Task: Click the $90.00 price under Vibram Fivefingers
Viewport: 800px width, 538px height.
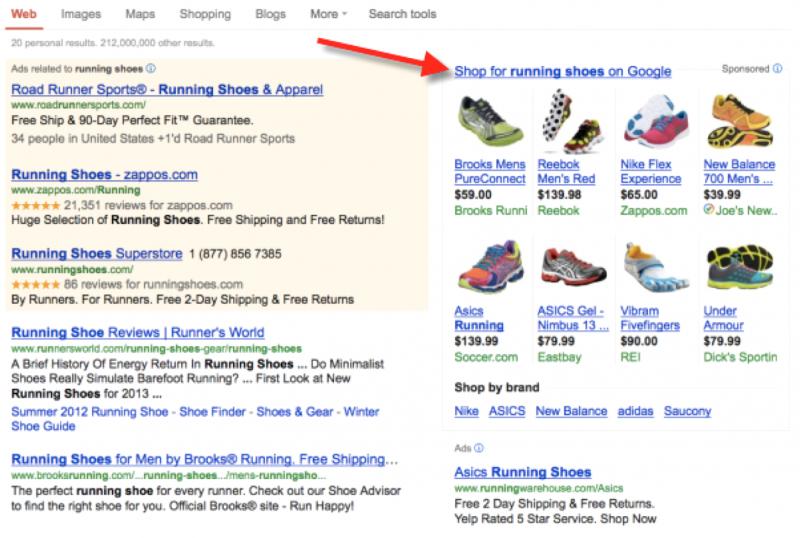Action: point(639,341)
